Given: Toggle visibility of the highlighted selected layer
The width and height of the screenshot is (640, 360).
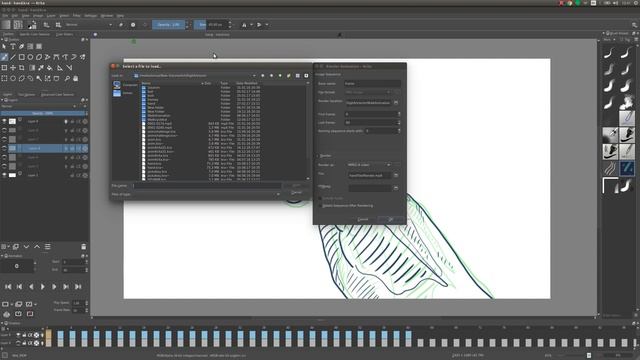Looking at the screenshot, I should pyautogui.click(x=4, y=148).
